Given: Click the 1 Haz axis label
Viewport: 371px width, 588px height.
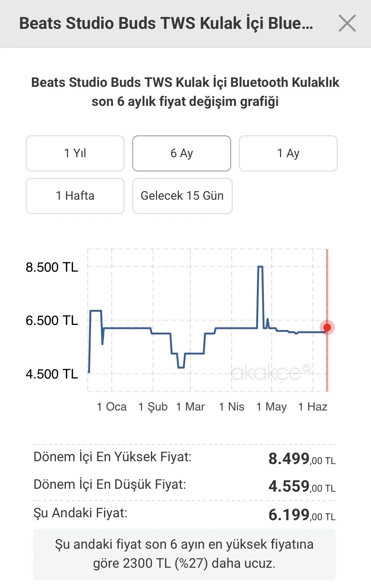Looking at the screenshot, I should coord(313,407).
